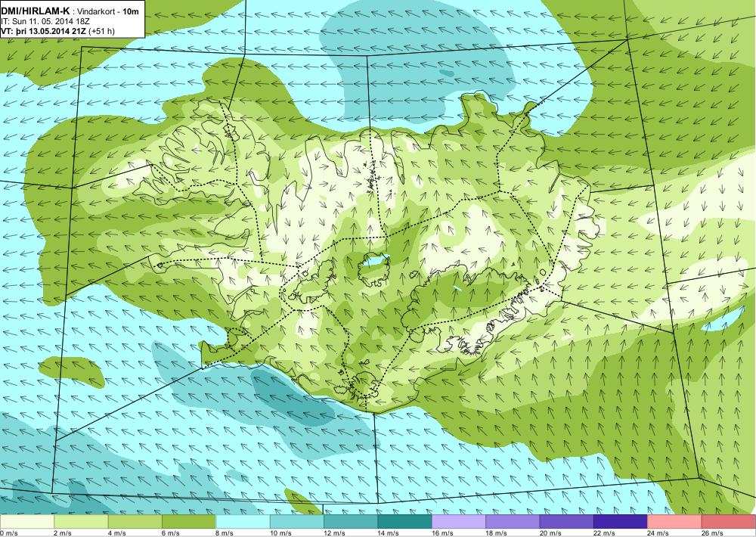Pick the red legend swatch above 26 m/s
This screenshot has width=756, height=537.
729,522
